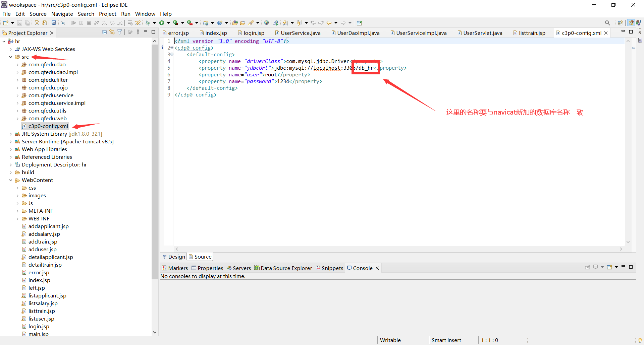Viewport: 644px width, 345px height.
Task: Open Project Explorer View Menu dots
Action: coord(138,32)
